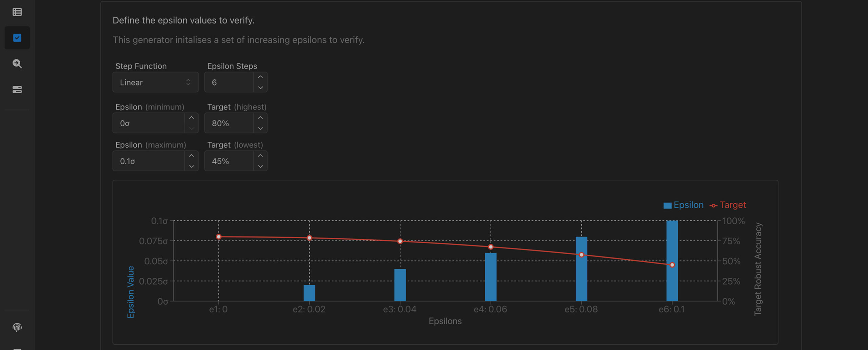Decrement Epsilon maximum value
Viewport: 868px width, 350px height.
pyautogui.click(x=191, y=166)
